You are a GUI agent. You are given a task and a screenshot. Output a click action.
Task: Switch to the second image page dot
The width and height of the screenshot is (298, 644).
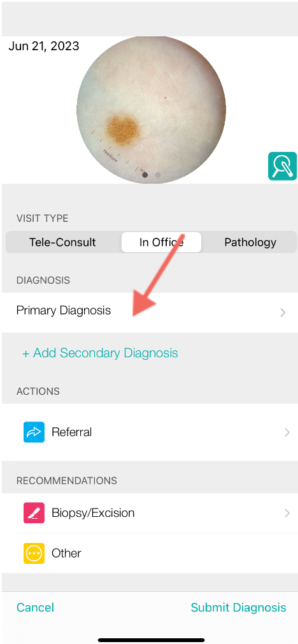click(x=158, y=175)
